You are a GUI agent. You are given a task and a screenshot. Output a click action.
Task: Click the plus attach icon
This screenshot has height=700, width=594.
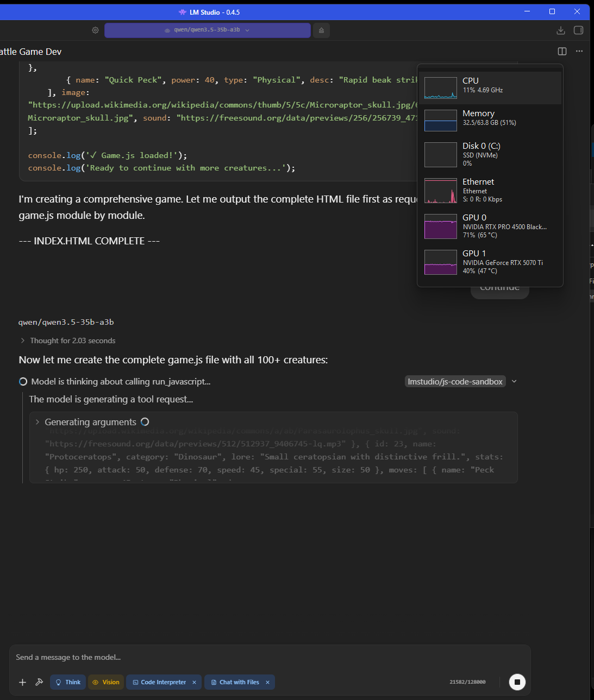22,682
